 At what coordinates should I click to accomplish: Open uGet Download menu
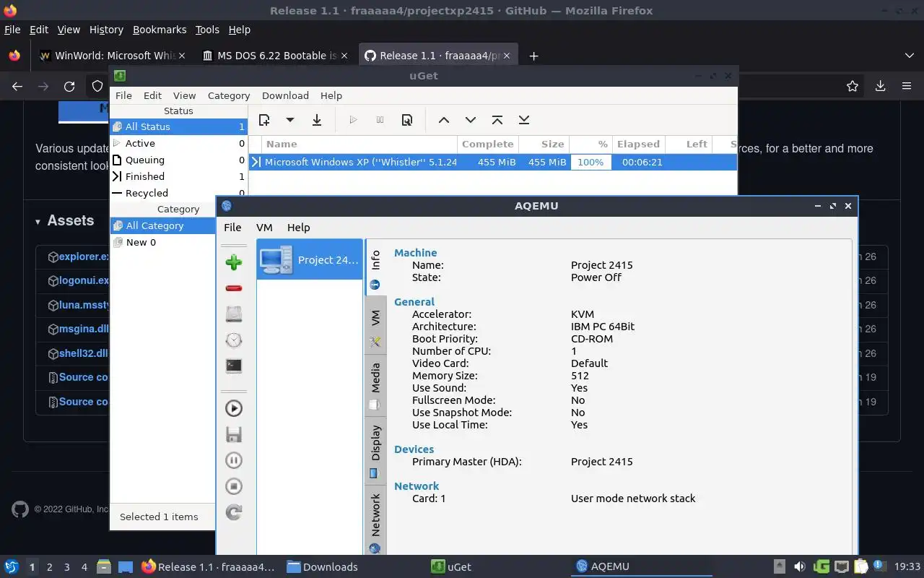(285, 95)
